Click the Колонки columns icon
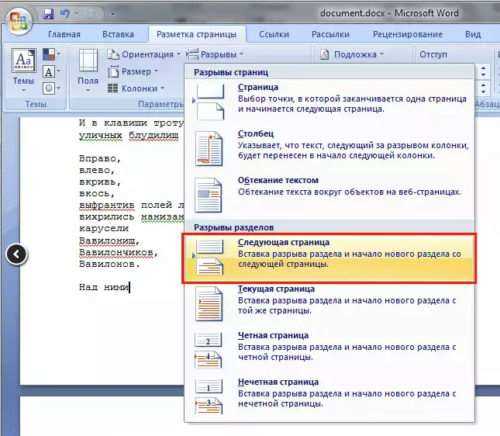The width and height of the screenshot is (500, 436). point(113,88)
